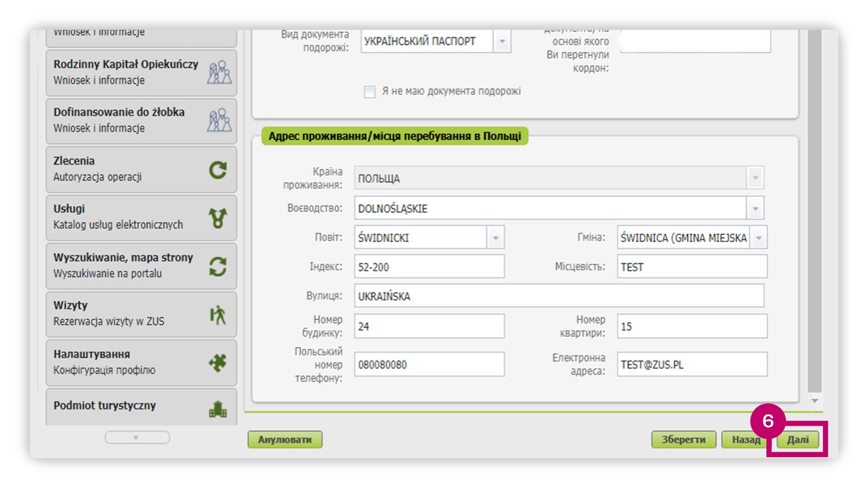Click the Вулиця input field

pos(559,296)
